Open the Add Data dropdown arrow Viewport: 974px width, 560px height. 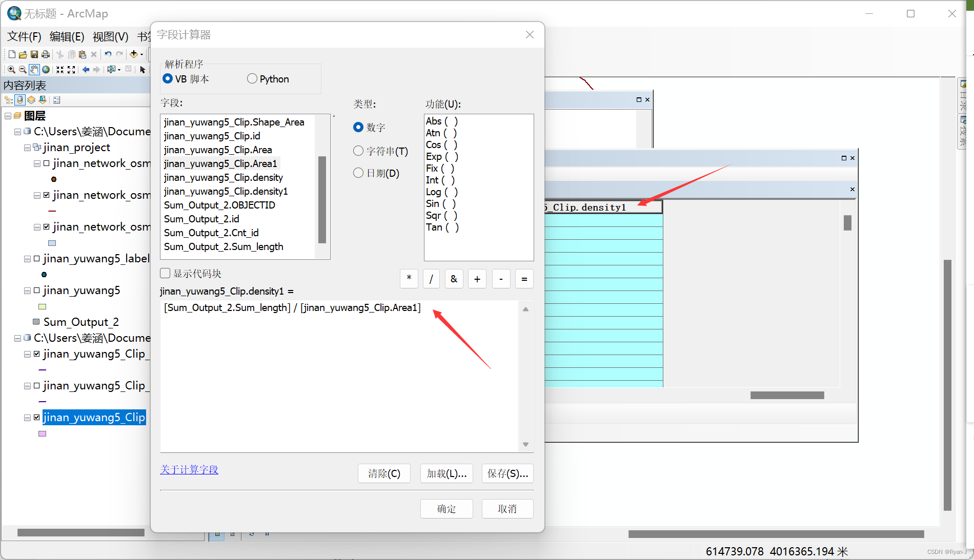(x=142, y=55)
